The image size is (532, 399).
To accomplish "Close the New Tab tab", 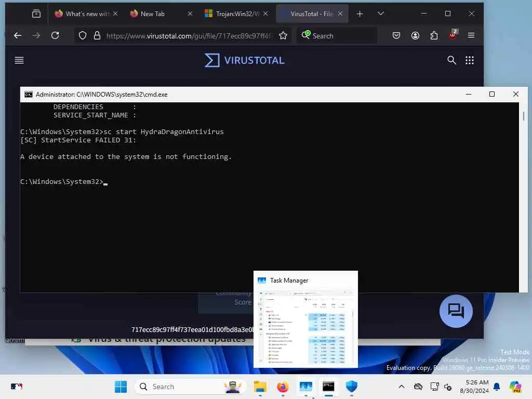I will [x=190, y=14].
